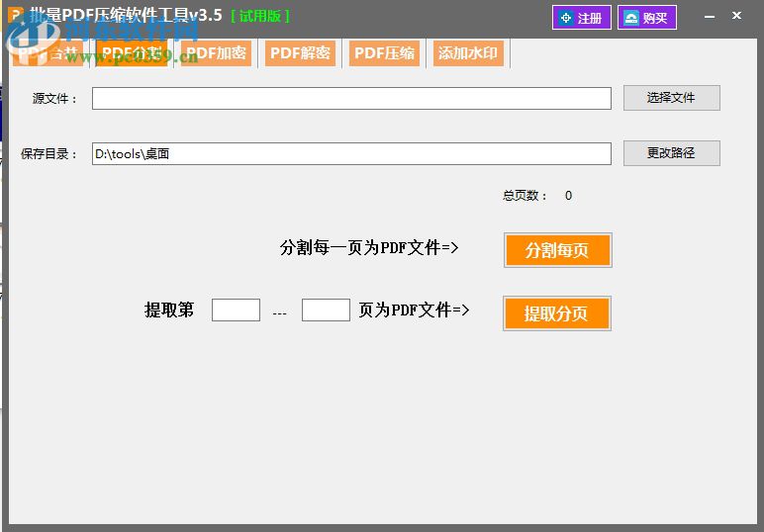
Task: Click the 分割每一页为PDF文件=> text
Action: coord(369,248)
